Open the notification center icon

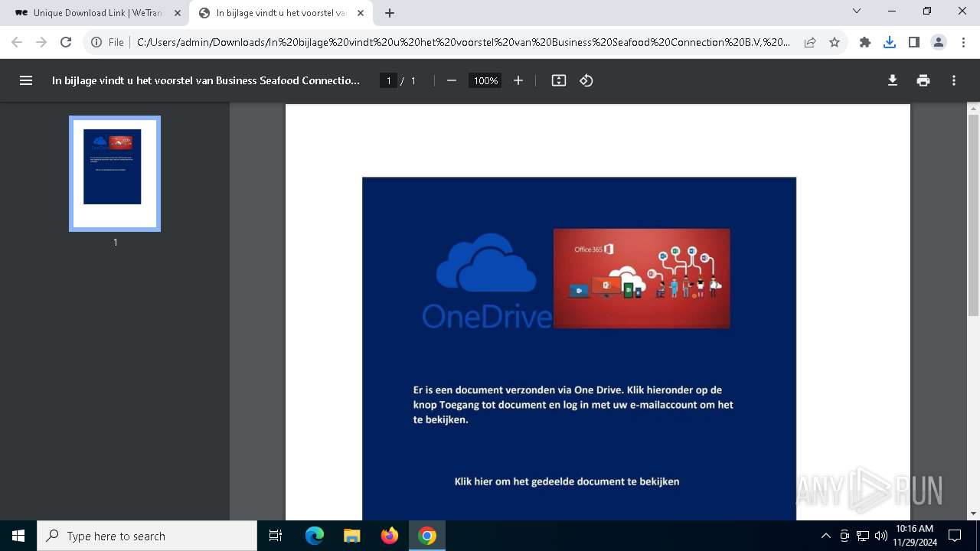955,536
